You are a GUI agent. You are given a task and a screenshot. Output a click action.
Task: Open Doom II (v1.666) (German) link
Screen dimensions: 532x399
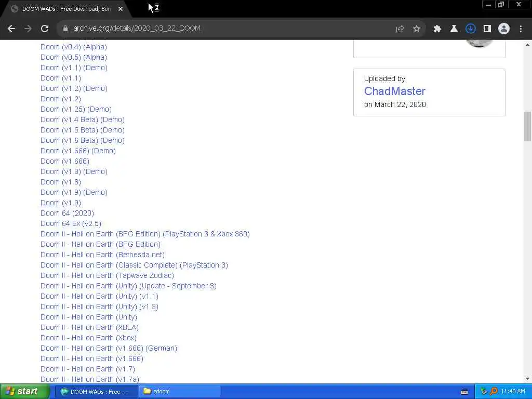tap(109, 348)
